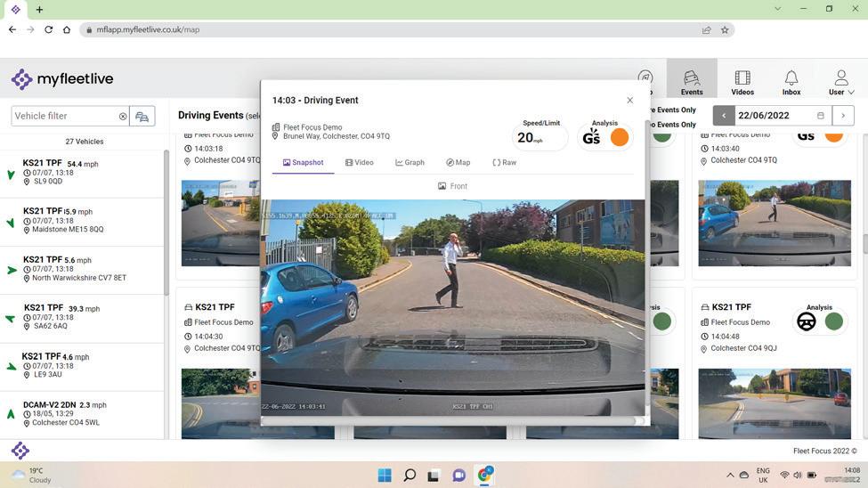Select vehicle KS21 TPF at LE9 3AU
This screenshot has width=868, height=488.
tap(83, 366)
